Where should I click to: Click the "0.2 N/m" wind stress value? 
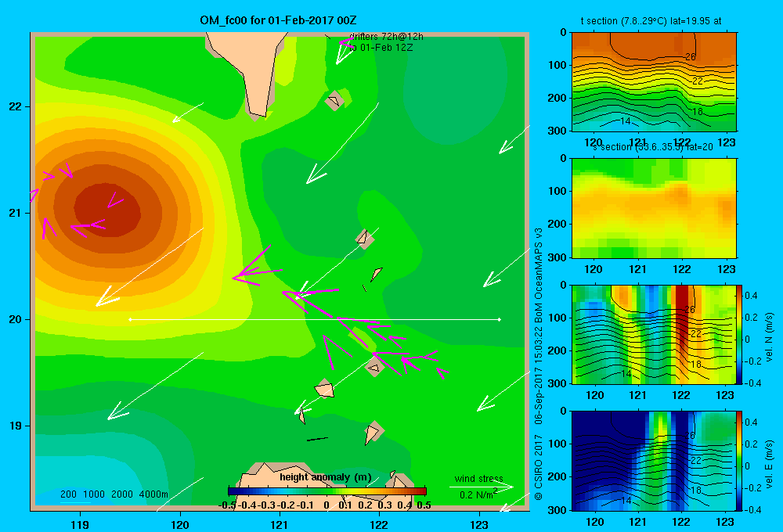(x=478, y=494)
